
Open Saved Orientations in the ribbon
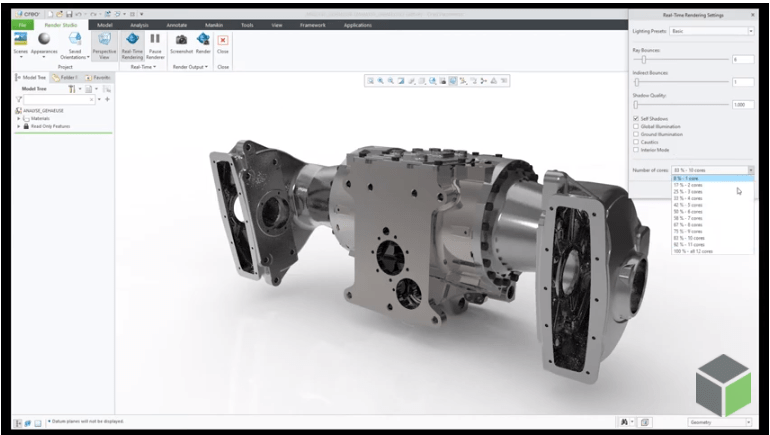pos(73,39)
